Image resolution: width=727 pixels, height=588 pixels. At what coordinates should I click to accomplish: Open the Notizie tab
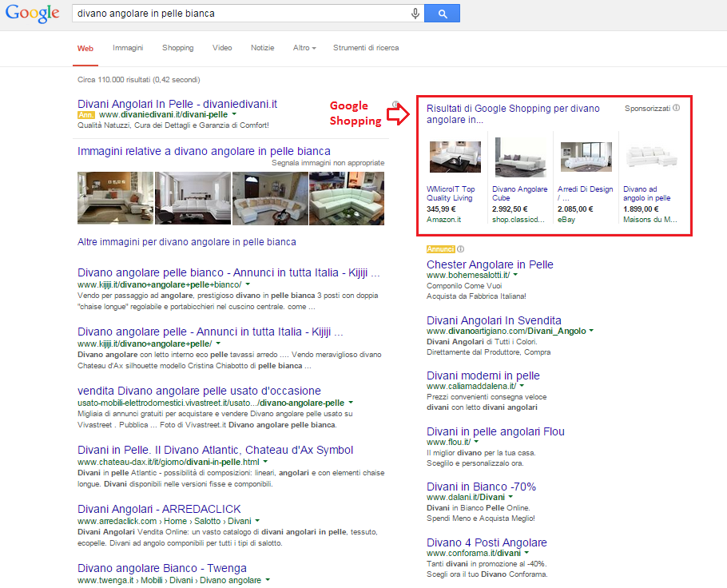pyautogui.click(x=262, y=48)
